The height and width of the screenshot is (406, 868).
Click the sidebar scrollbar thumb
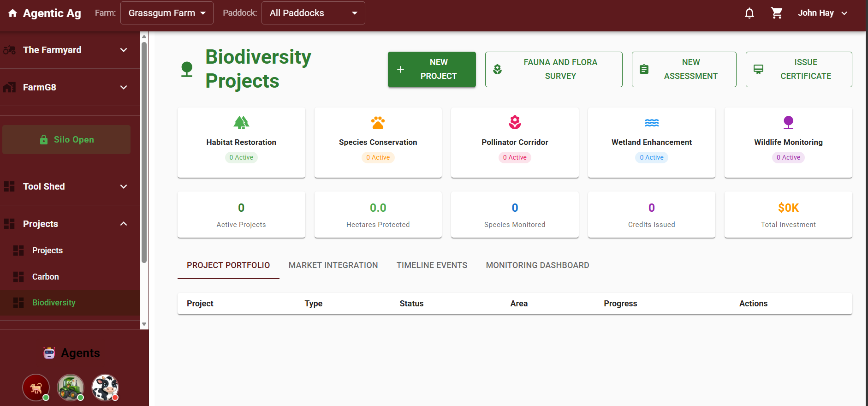pyautogui.click(x=144, y=152)
